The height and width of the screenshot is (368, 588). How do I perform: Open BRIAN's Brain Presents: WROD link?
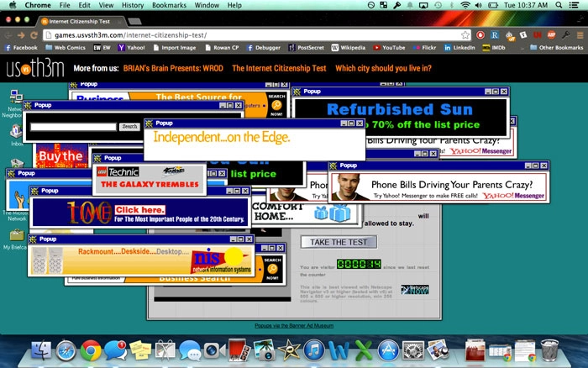pyautogui.click(x=173, y=68)
